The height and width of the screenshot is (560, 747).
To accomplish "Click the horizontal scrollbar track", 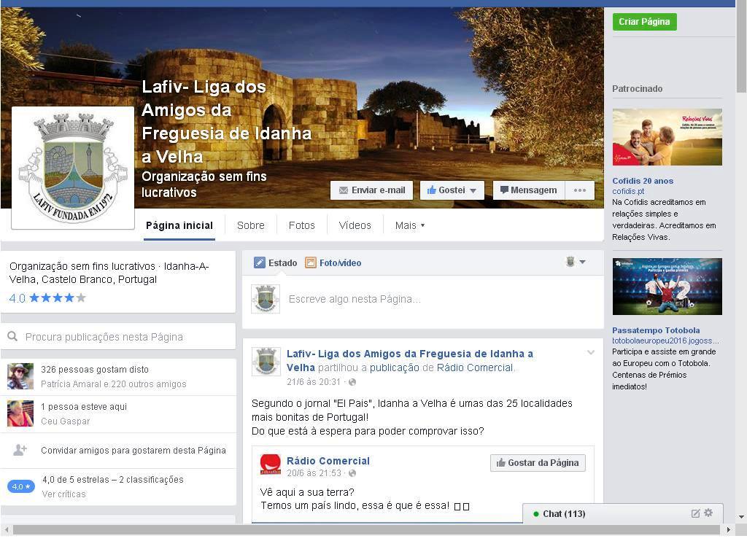I will 366,530.
